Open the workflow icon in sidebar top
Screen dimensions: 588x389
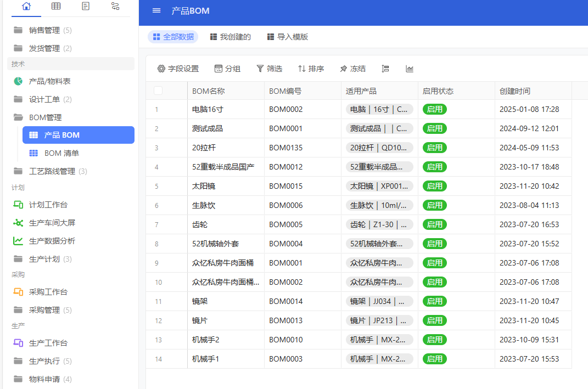pos(115,7)
